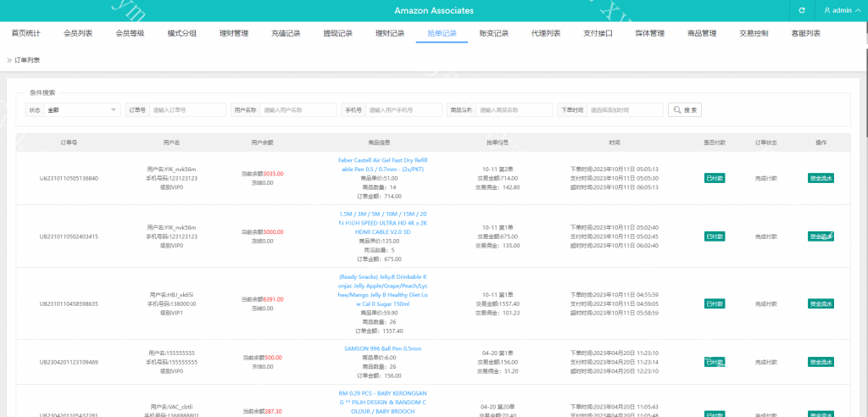
Task: Select the active 抢单记录 tab
Action: click(442, 33)
